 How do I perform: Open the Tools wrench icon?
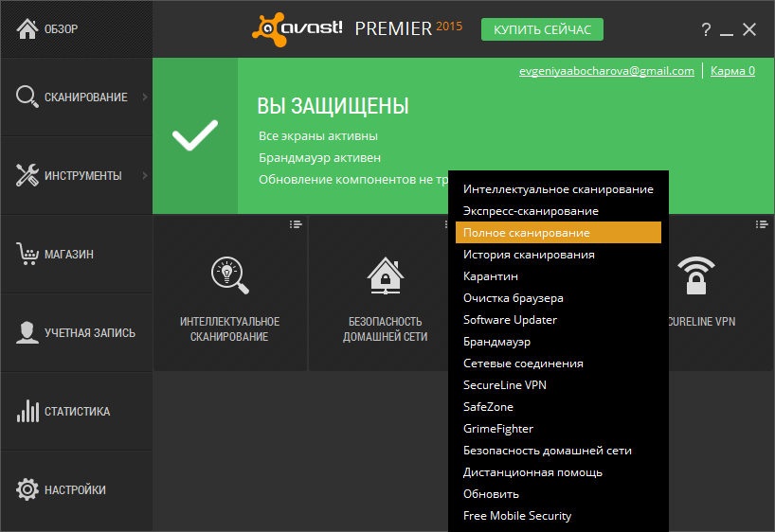pos(27,175)
